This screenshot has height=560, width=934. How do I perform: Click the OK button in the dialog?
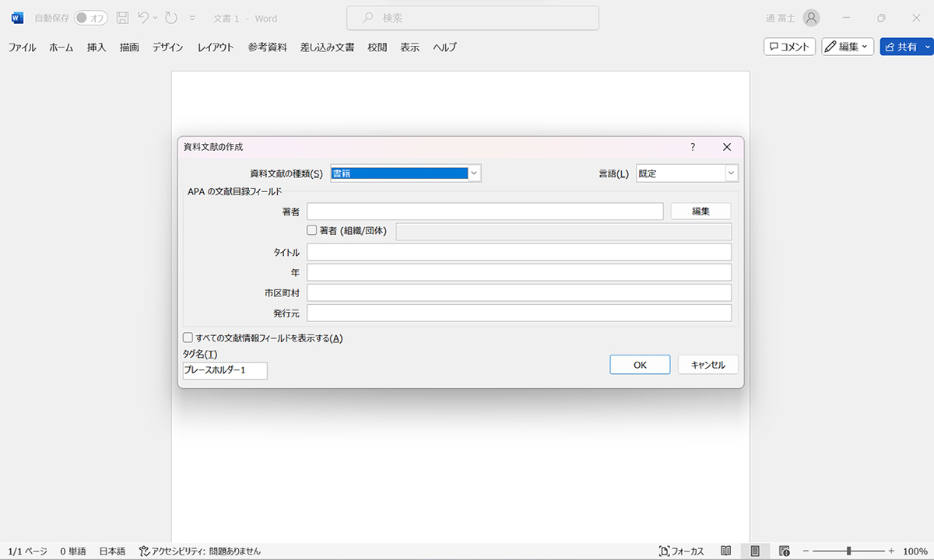[640, 364]
